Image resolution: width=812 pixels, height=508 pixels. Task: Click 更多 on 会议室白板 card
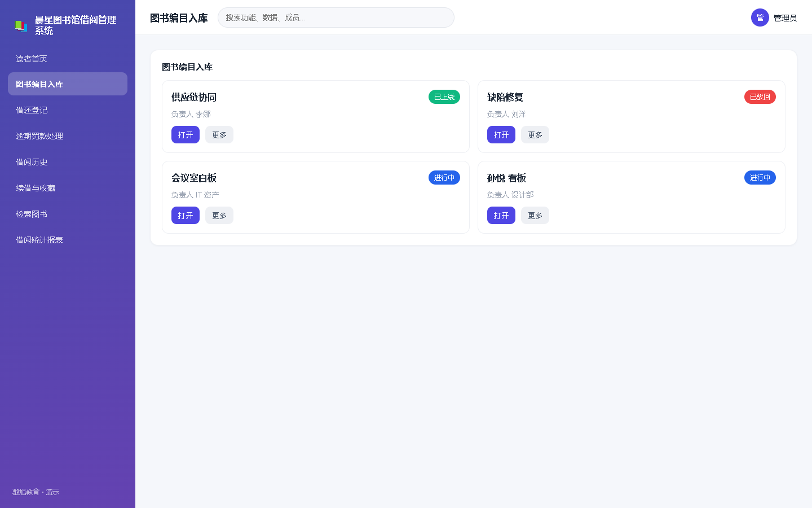pos(219,216)
